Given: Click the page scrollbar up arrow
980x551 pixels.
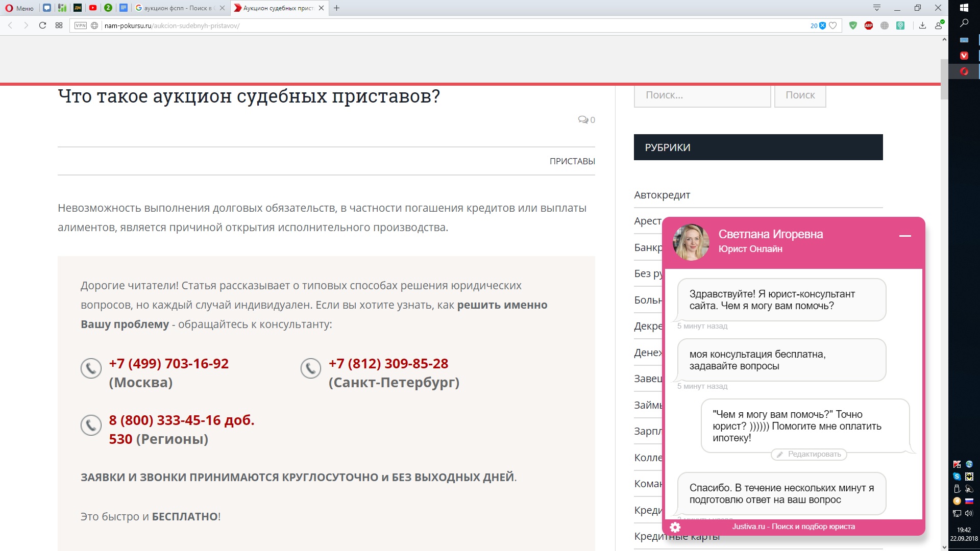Looking at the screenshot, I should tap(944, 39).
